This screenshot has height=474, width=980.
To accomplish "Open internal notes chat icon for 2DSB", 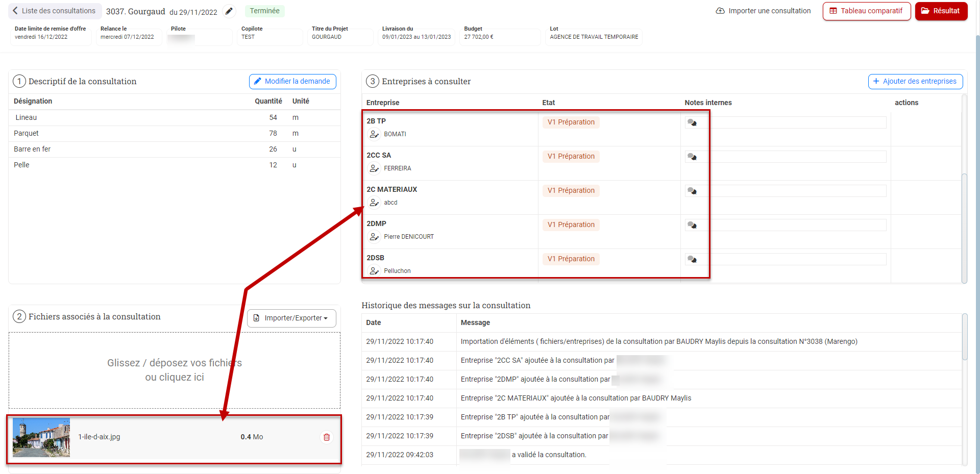I will click(692, 259).
